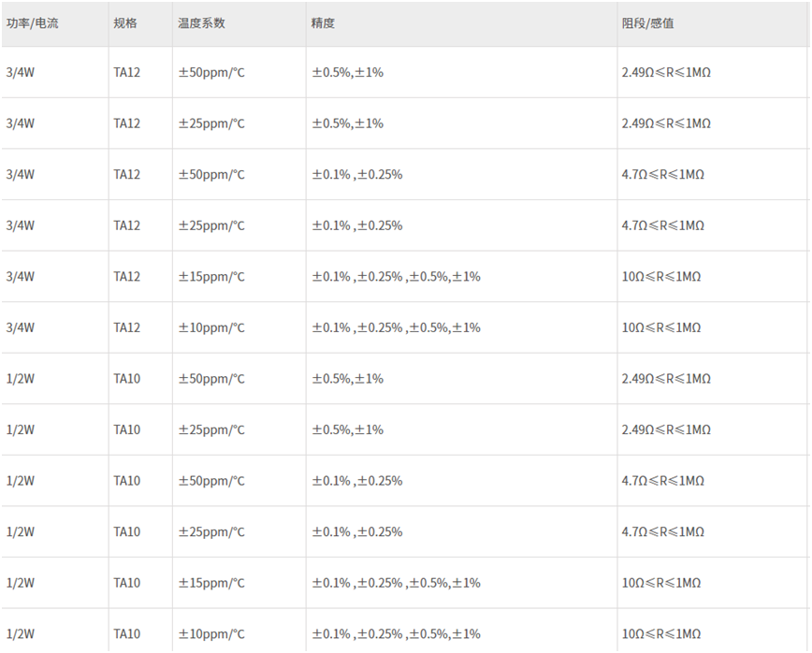Screen dimensions: 812x653
Task: Select 4.7Ω≤R≤1MΩ in TA10 ±25ppm/°C row
Action: tap(662, 532)
